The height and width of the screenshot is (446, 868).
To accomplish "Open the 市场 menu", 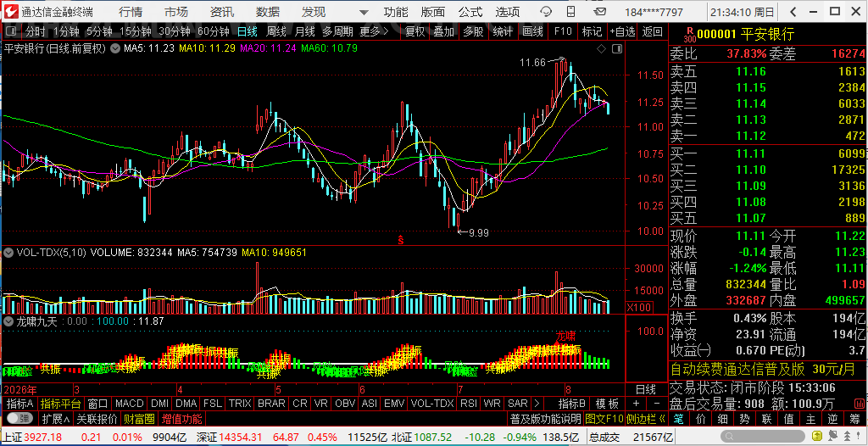I will [176, 12].
